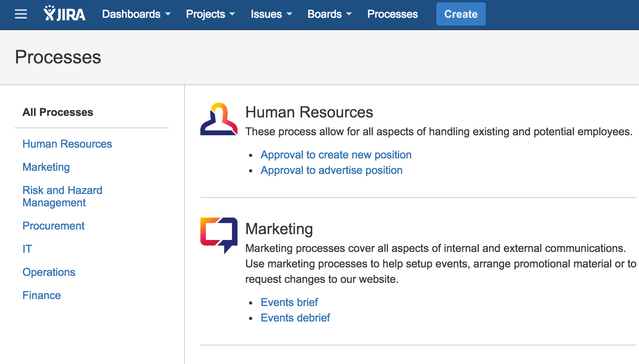Open the hamburger sidebar menu icon
This screenshot has height=364, width=639.
[21, 14]
